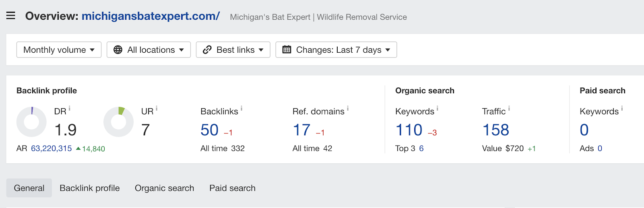Open the Ref. domains count 17
The width and height of the screenshot is (644, 208).
[x=301, y=130]
